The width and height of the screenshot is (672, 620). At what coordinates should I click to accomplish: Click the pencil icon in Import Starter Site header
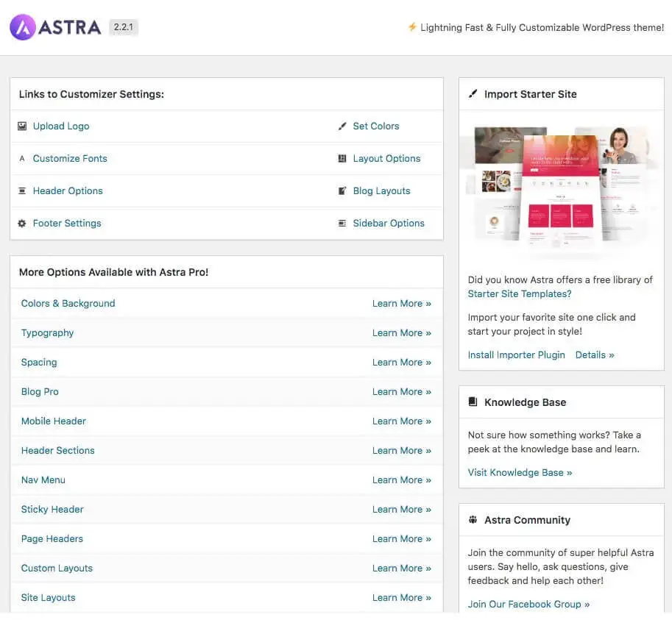[x=472, y=93]
